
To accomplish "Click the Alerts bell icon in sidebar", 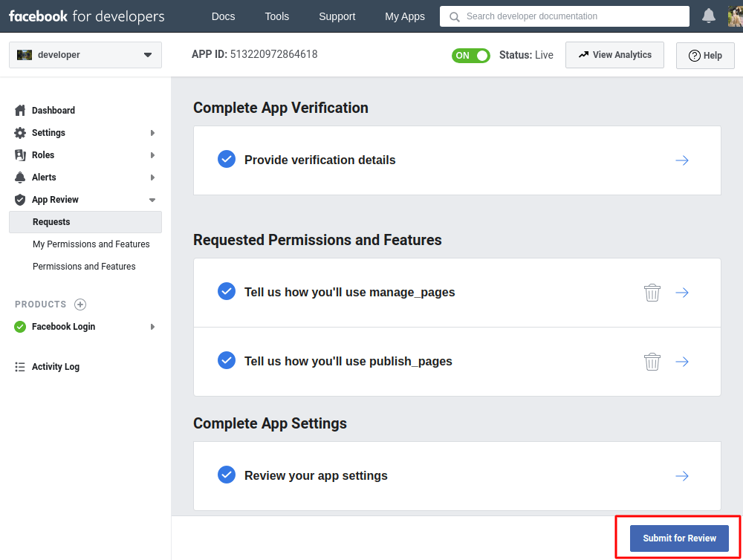I will (x=20, y=178).
